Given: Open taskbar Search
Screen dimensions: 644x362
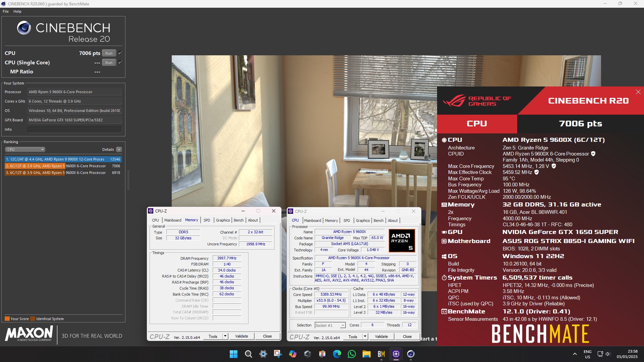Looking at the screenshot, I should click(248, 354).
